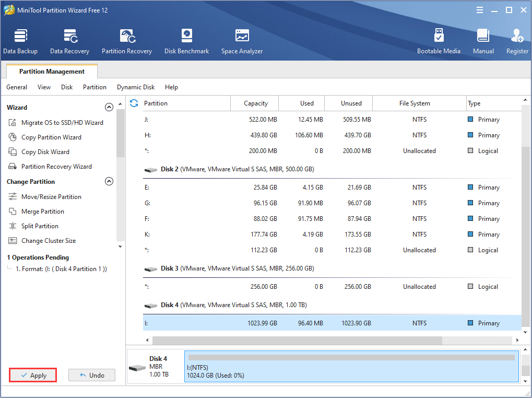Open the Partition menu
Screen dimensions: 532x398
point(94,87)
